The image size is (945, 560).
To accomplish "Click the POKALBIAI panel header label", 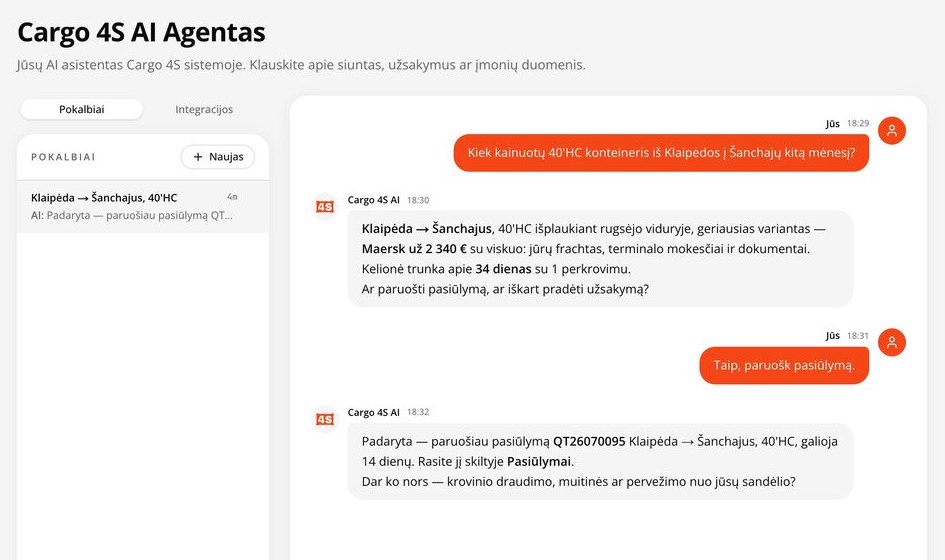I will click(x=63, y=157).
